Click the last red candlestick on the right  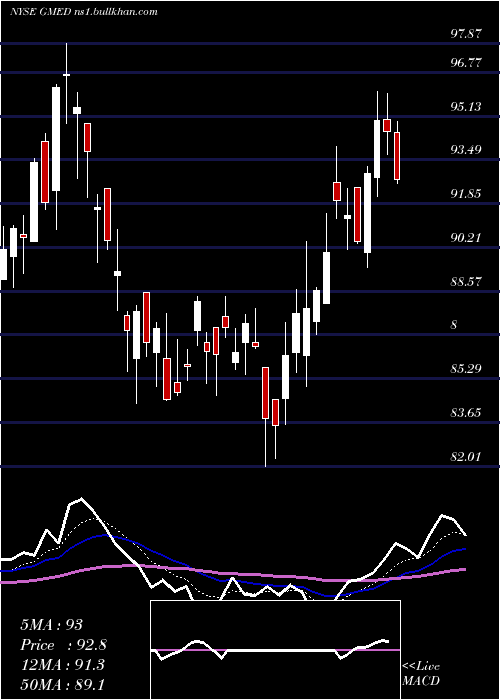396,156
